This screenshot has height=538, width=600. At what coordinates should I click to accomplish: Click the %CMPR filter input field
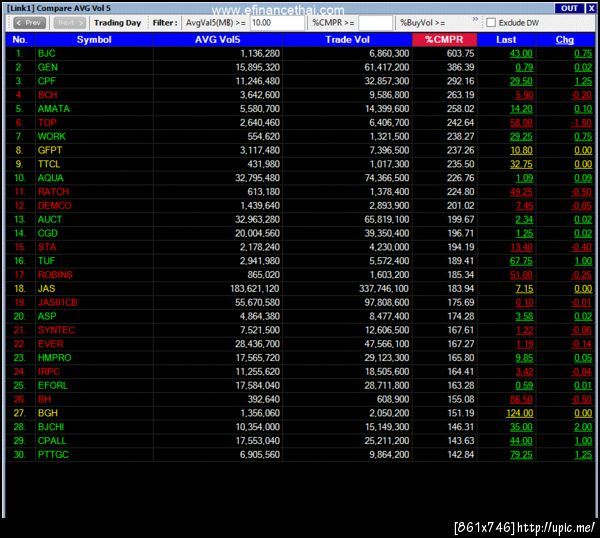point(375,23)
